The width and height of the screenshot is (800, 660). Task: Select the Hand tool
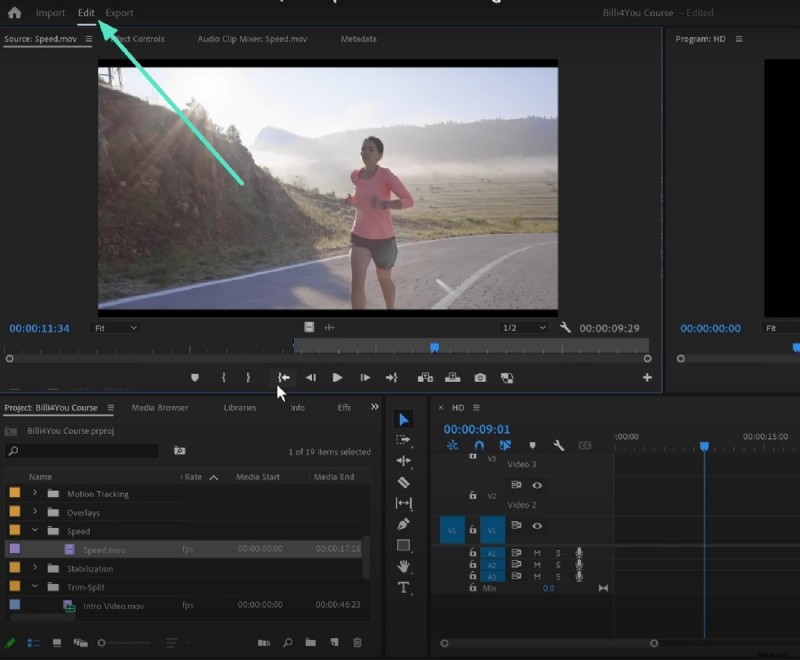pyautogui.click(x=405, y=567)
